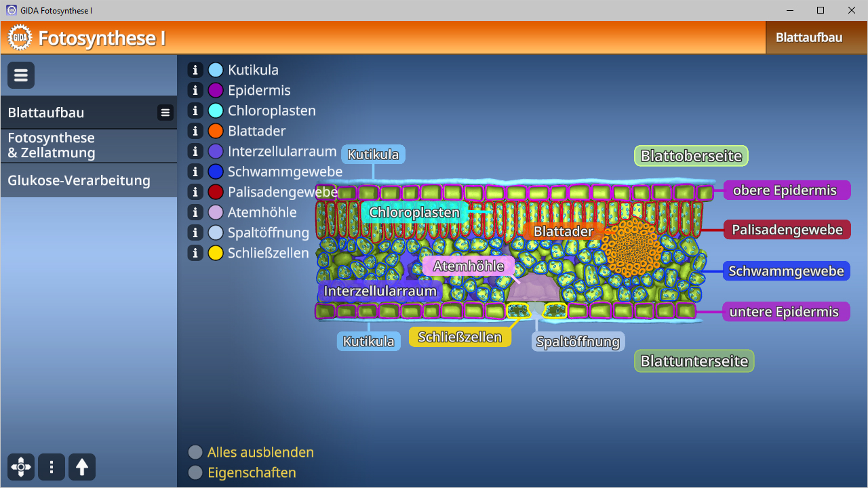Screen dimensions: 868x488
Task: Open info about Schließzellen
Action: [x=195, y=253]
